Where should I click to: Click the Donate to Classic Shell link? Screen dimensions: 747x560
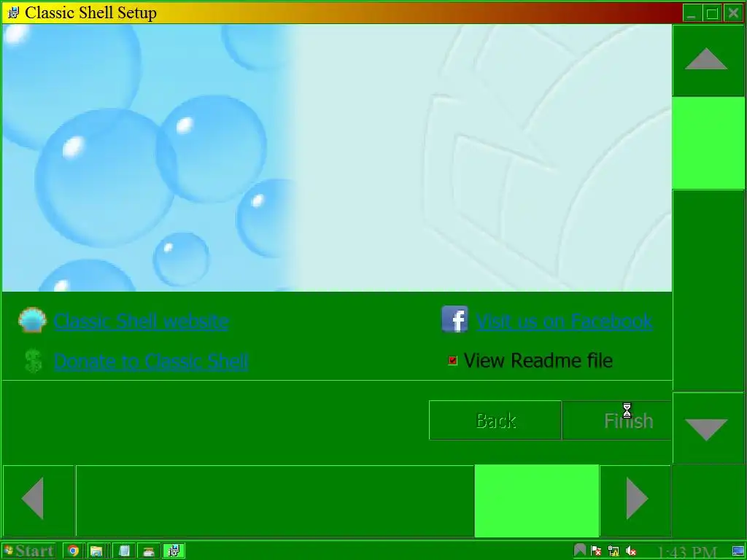coord(151,362)
